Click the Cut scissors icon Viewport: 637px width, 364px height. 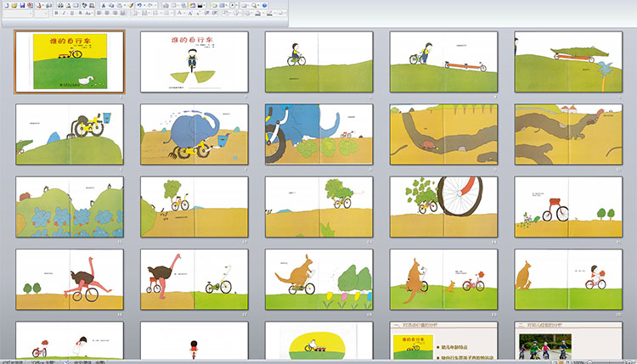(x=103, y=5)
